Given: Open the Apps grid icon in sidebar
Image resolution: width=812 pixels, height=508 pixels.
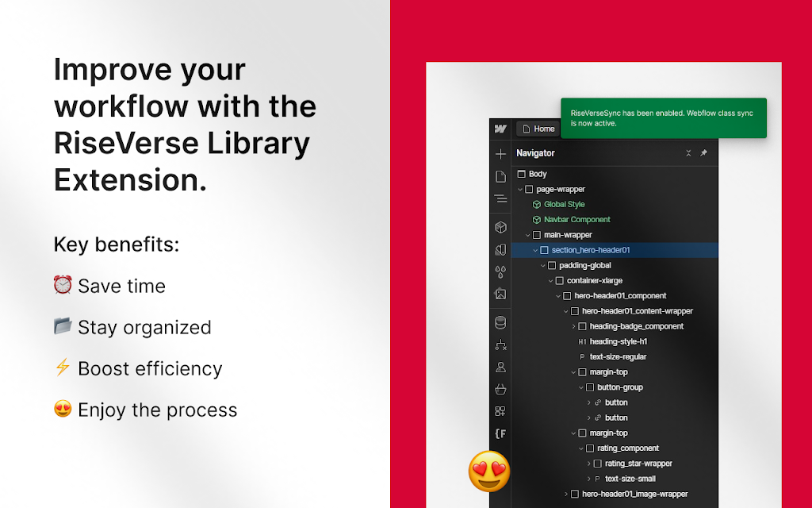Looking at the screenshot, I should click(x=500, y=411).
